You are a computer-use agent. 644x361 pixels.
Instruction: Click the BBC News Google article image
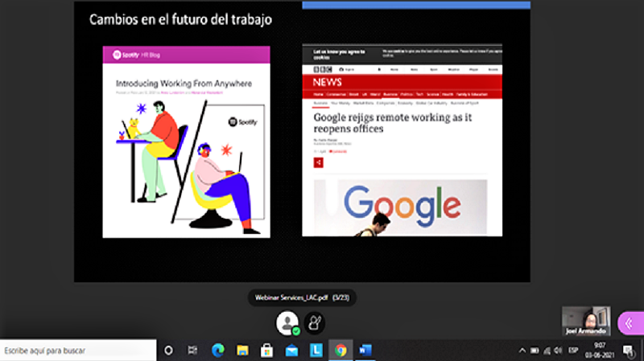[402, 140]
